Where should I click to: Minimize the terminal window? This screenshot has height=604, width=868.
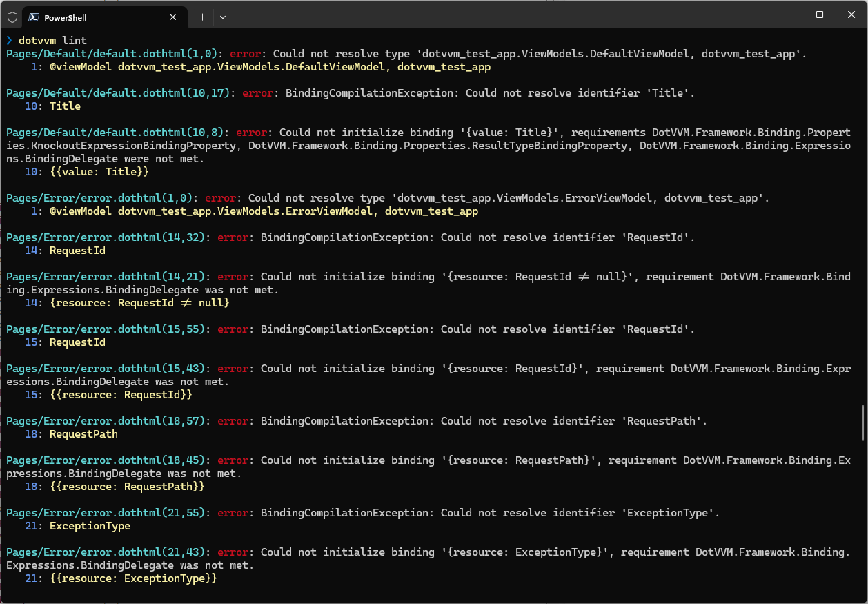point(787,14)
